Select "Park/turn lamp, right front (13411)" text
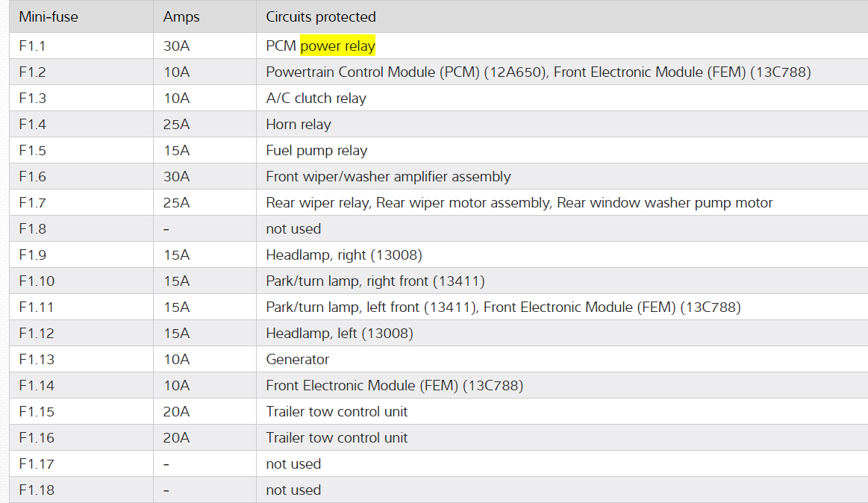Screen dimensions: 868x503 [x=375, y=281]
